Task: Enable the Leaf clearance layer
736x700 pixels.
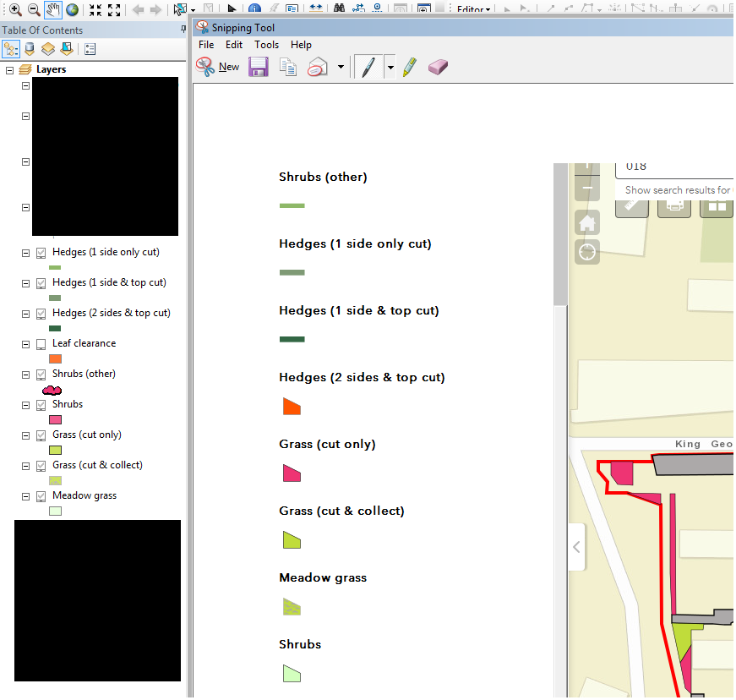Action: [41, 345]
